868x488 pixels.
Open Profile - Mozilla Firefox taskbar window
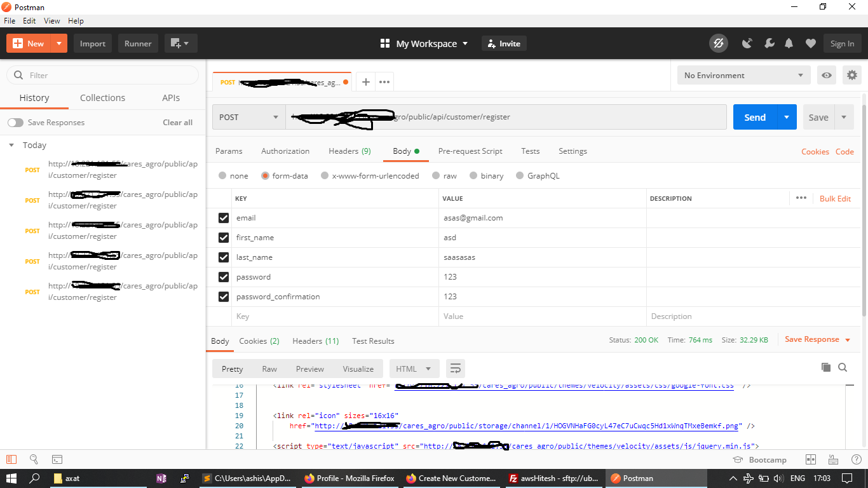349,478
